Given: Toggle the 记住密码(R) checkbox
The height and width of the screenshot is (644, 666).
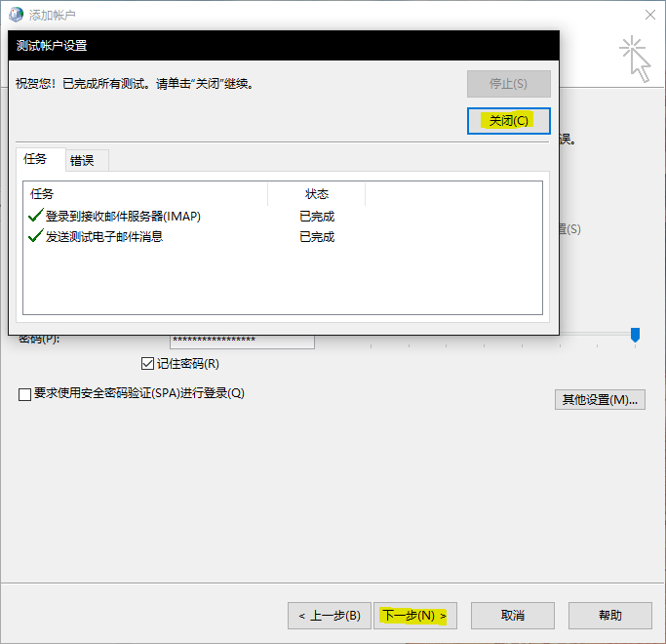Looking at the screenshot, I should pyautogui.click(x=147, y=363).
